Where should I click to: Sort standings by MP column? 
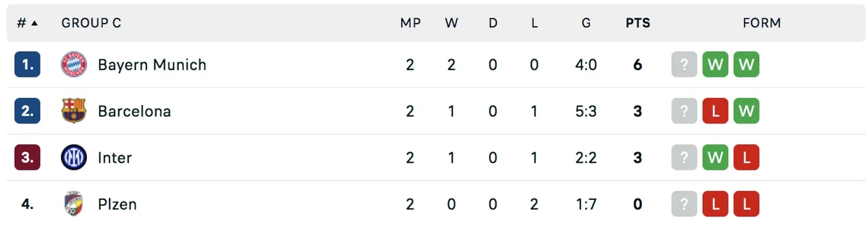[x=410, y=23]
